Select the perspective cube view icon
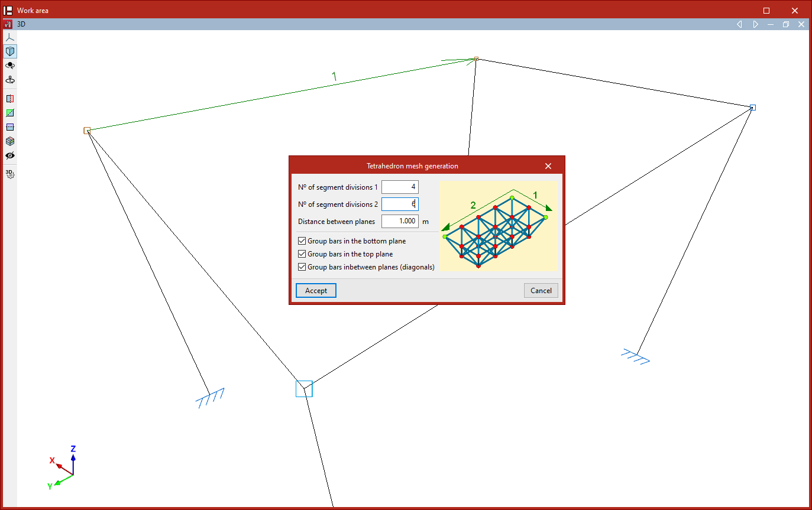 9,51
